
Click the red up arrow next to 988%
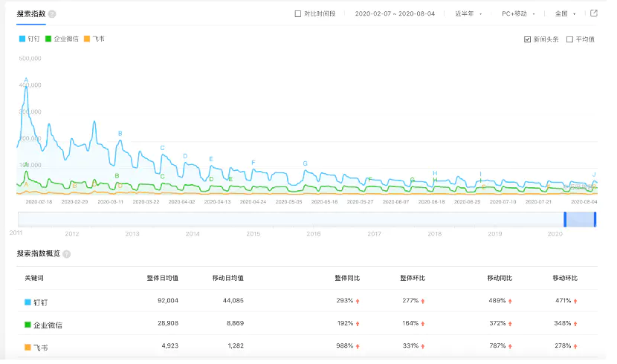pos(358,346)
